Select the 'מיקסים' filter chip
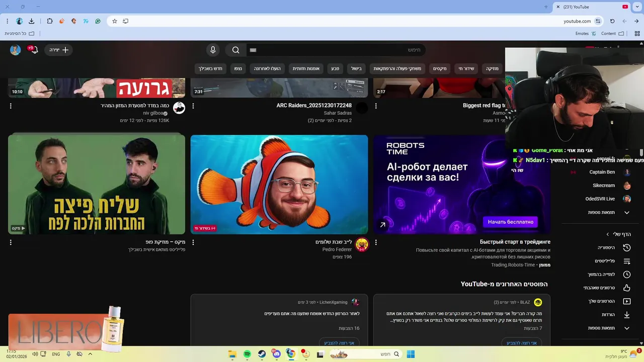The width and height of the screenshot is (644, 362). [x=440, y=68]
